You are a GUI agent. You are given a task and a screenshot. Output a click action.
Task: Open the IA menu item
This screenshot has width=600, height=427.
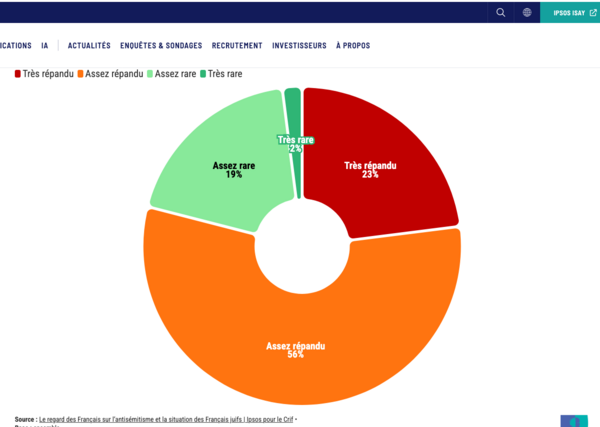[45, 46]
